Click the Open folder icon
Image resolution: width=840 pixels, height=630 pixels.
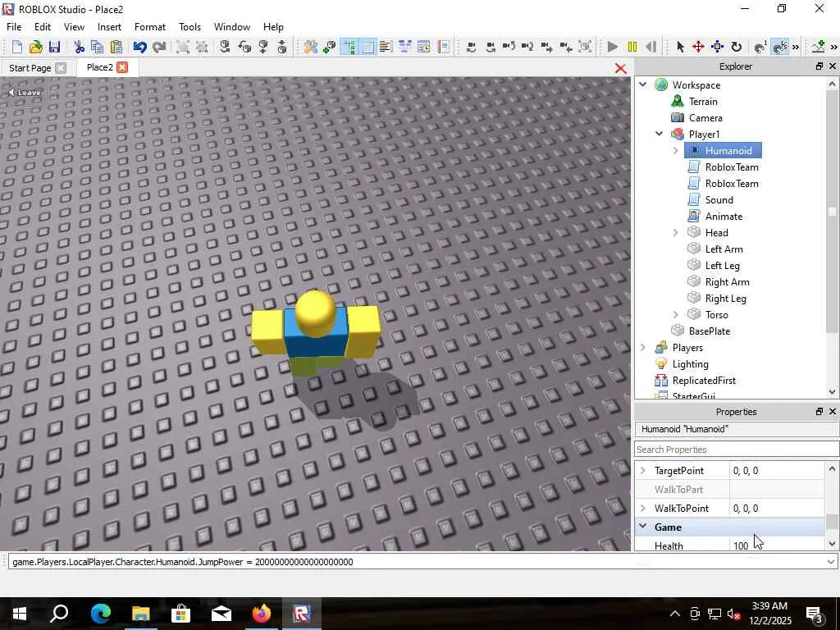coord(36,47)
